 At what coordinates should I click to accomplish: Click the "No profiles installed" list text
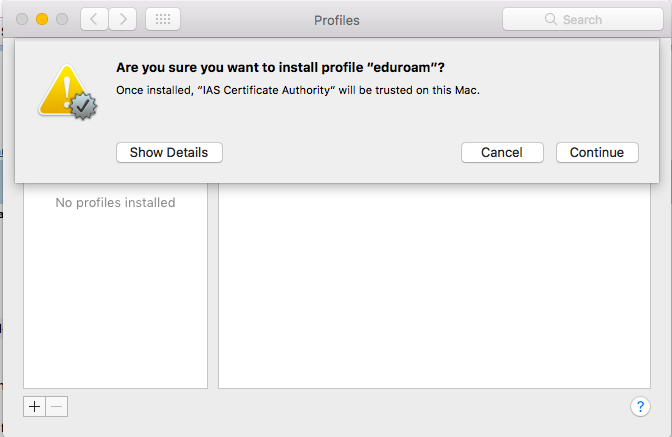pyautogui.click(x=115, y=203)
